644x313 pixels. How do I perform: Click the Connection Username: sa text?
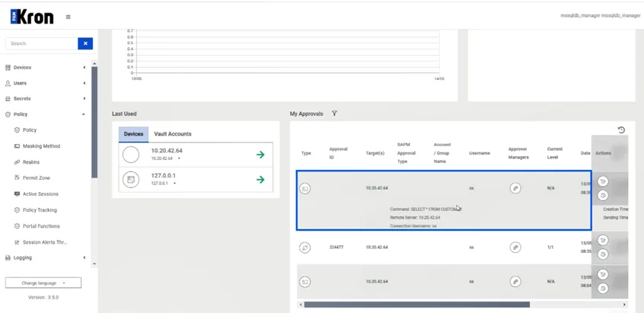pos(413,226)
